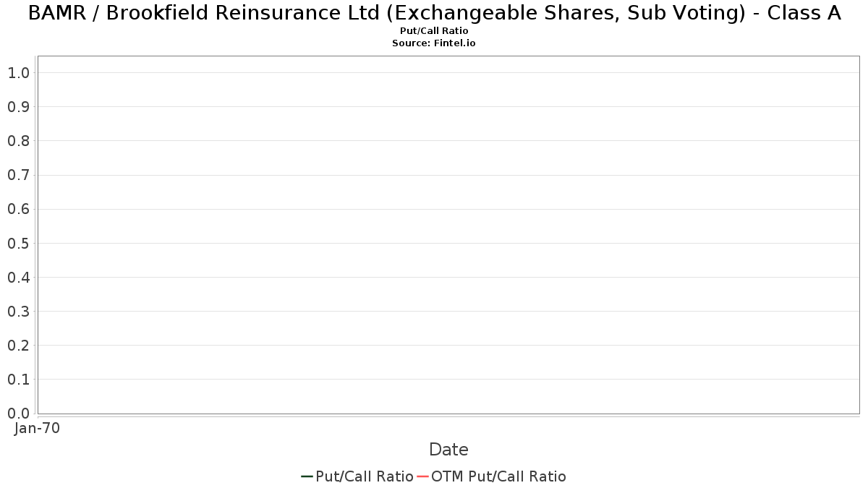868x488 pixels.
Task: Click the Date axis title
Action: click(448, 450)
